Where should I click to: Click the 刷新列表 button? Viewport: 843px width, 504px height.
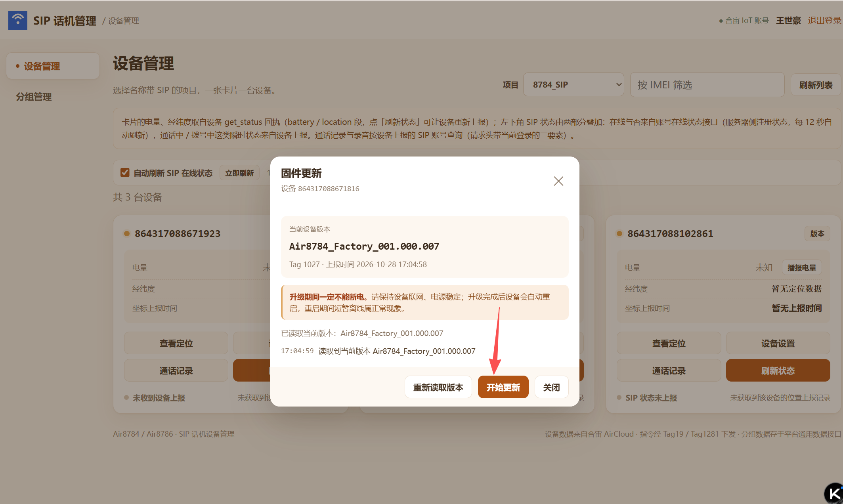click(x=816, y=85)
